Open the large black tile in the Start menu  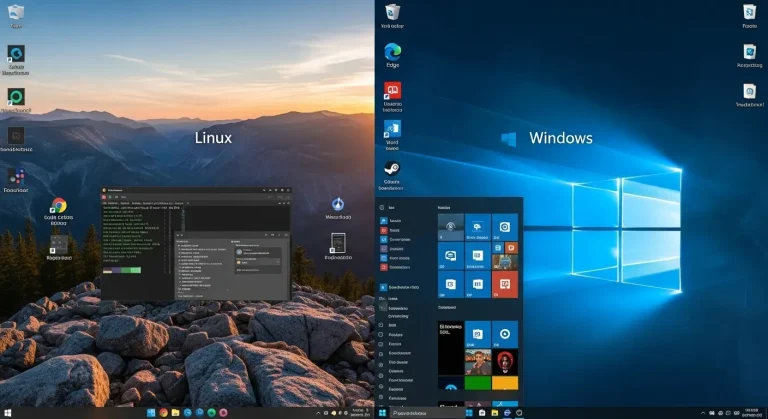tap(451, 348)
